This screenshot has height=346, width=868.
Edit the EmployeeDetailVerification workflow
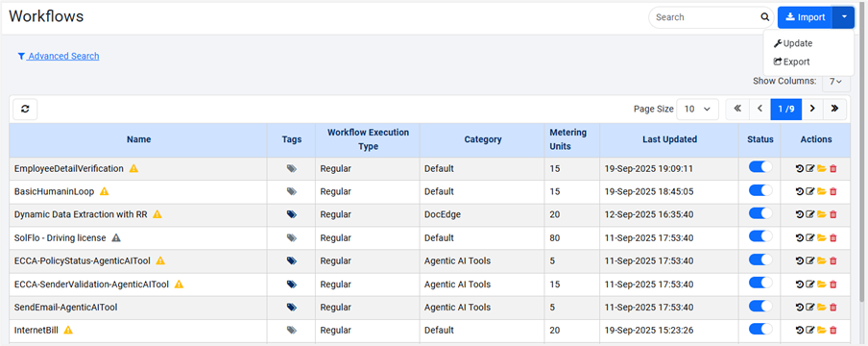pyautogui.click(x=810, y=168)
